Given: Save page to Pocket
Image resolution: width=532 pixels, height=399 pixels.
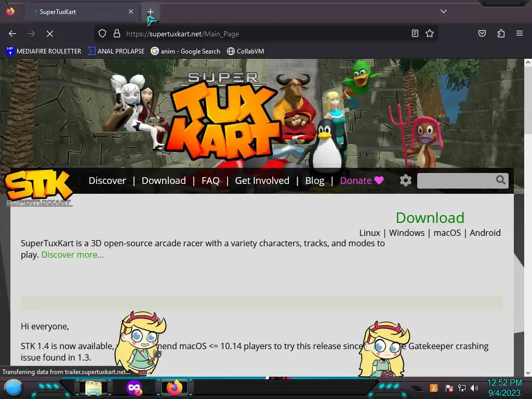Looking at the screenshot, I should tap(482, 33).
